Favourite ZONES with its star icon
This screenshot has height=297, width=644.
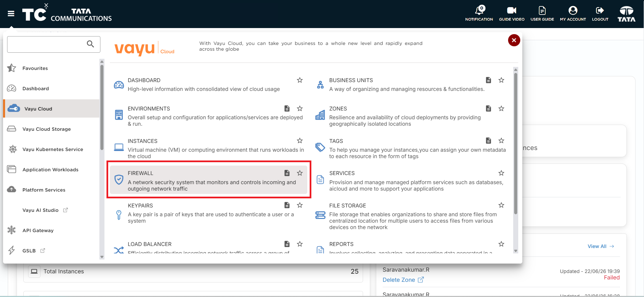pos(501,108)
